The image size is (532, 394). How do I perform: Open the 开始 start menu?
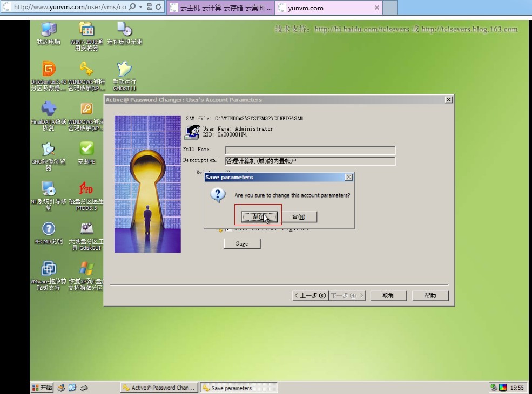point(42,388)
